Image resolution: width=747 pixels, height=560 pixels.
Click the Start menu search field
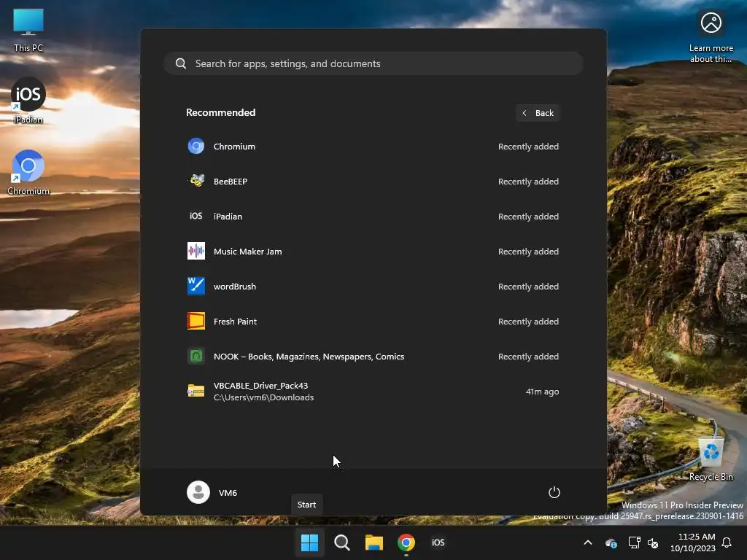tap(373, 63)
